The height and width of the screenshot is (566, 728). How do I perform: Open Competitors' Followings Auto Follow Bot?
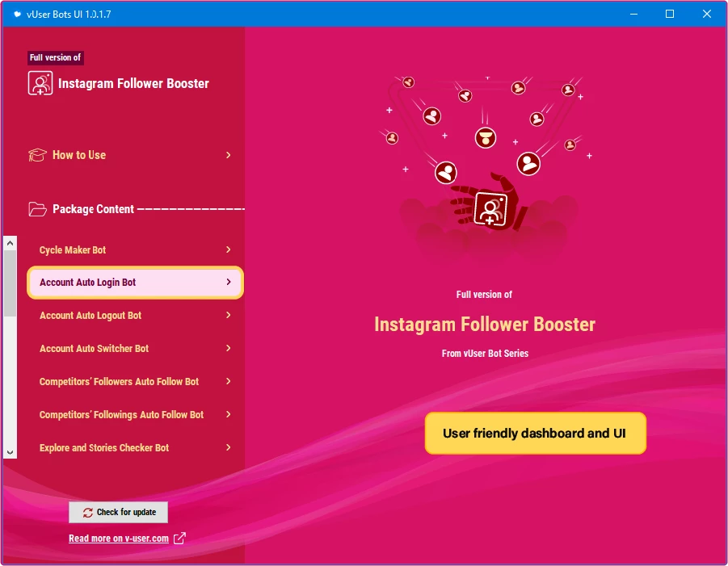coord(135,414)
